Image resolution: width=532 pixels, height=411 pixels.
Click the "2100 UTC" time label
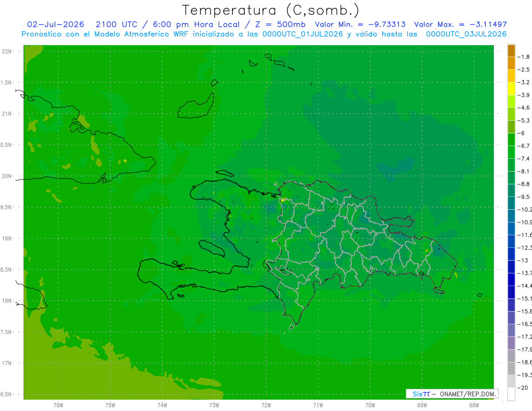[x=116, y=24]
